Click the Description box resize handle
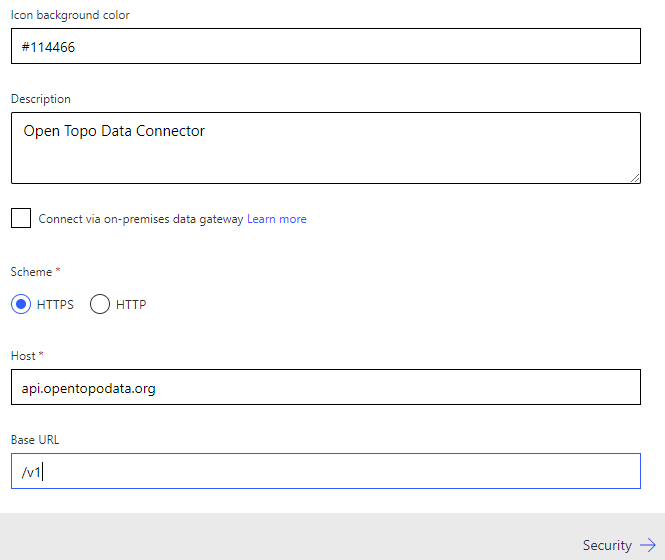This screenshot has height=560, width=665. [634, 177]
